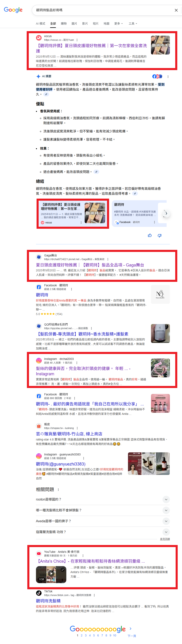
Task: Expand question 寇羅蘭洗髮精 功效？
Action: (103, 532)
